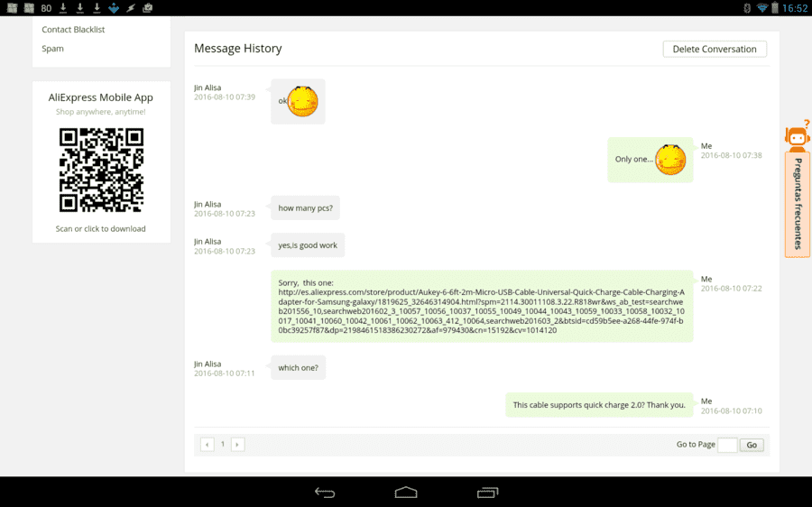812x507 pixels.
Task: Go to the next page arrow
Action: click(237, 445)
